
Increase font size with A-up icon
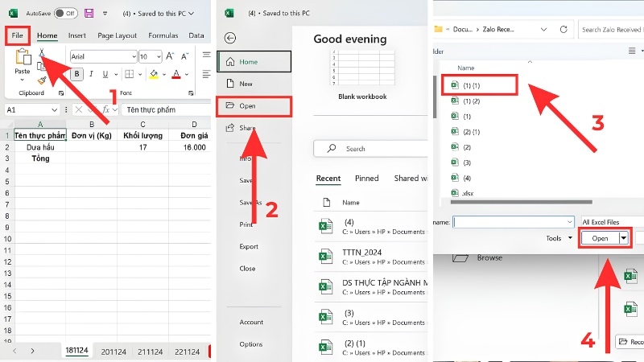tap(170, 56)
